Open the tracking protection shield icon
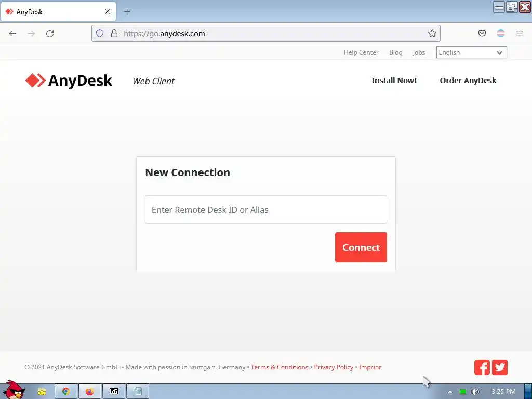 (x=99, y=33)
